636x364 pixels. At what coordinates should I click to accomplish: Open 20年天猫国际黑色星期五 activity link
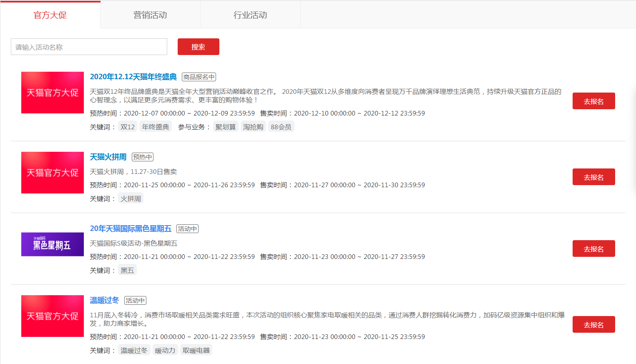point(131,228)
